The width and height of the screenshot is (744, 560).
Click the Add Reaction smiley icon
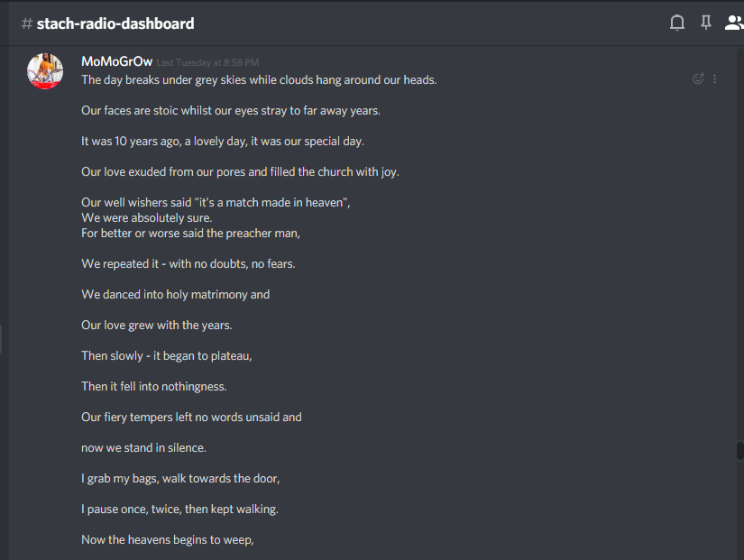[x=697, y=78]
